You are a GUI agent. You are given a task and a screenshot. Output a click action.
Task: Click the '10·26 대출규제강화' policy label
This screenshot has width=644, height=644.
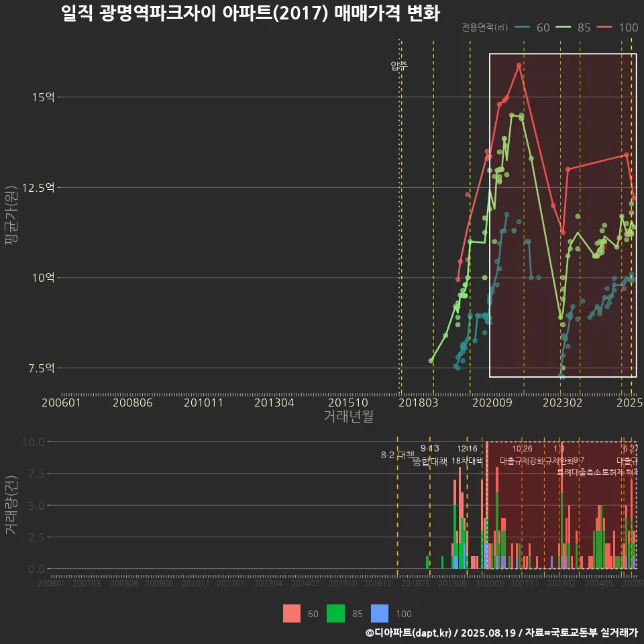pyautogui.click(x=522, y=455)
